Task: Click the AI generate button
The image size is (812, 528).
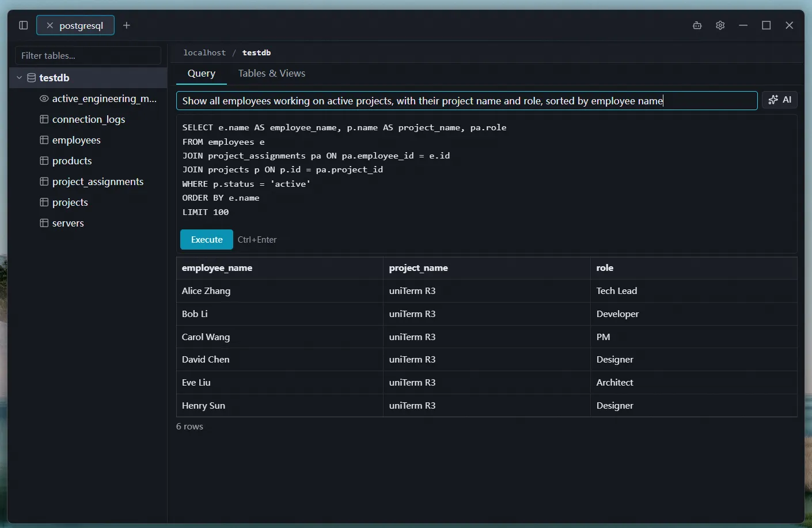Action: pyautogui.click(x=780, y=100)
